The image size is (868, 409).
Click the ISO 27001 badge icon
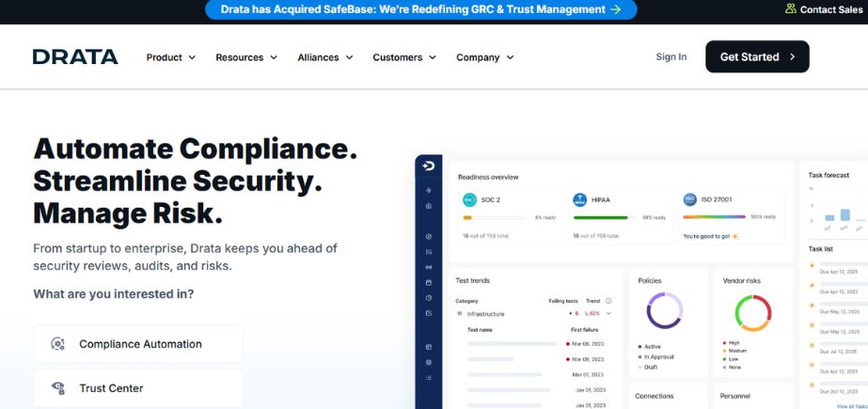pos(689,199)
